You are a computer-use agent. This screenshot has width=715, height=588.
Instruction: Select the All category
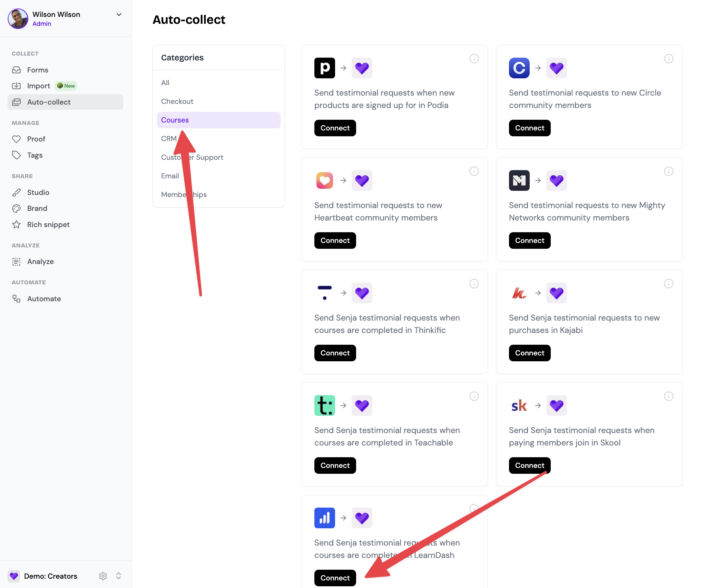(219, 83)
